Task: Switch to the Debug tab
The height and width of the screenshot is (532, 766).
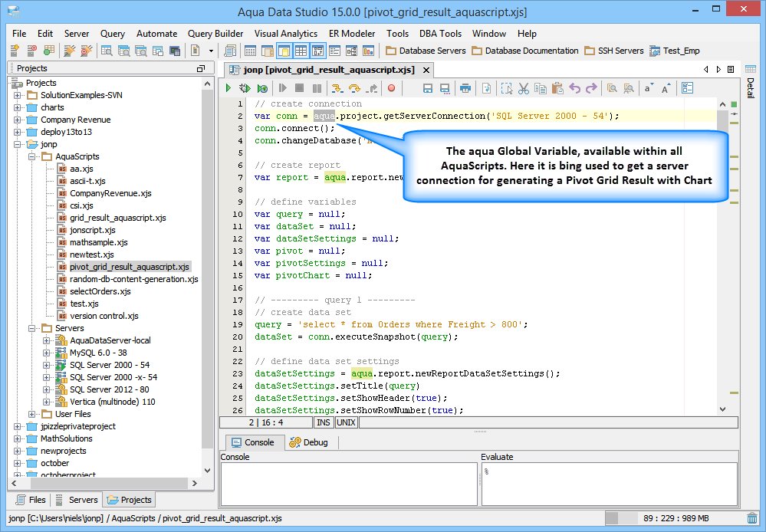Action: [x=308, y=442]
